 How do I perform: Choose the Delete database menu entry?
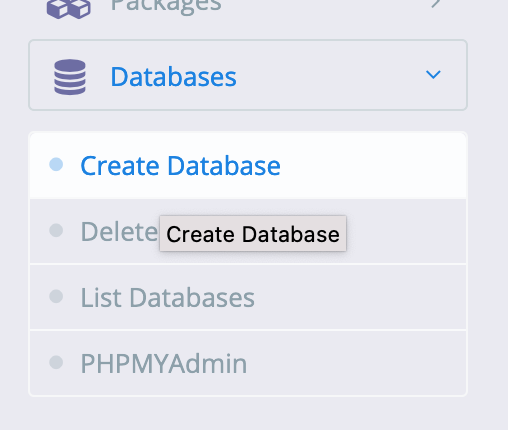119,231
